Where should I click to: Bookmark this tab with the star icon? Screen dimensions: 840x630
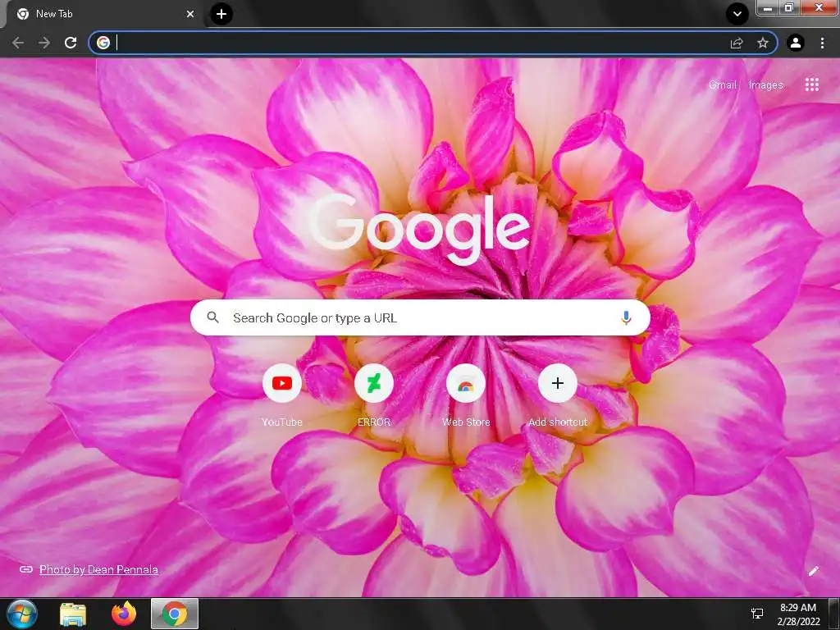pyautogui.click(x=763, y=43)
